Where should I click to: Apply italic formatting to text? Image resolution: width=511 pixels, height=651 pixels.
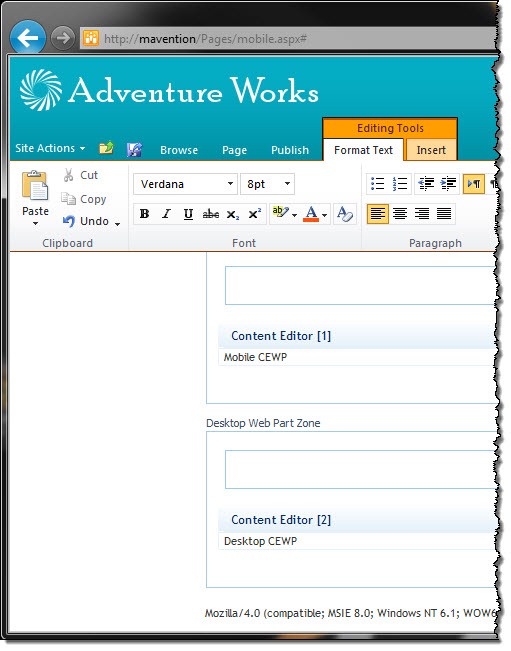click(166, 214)
